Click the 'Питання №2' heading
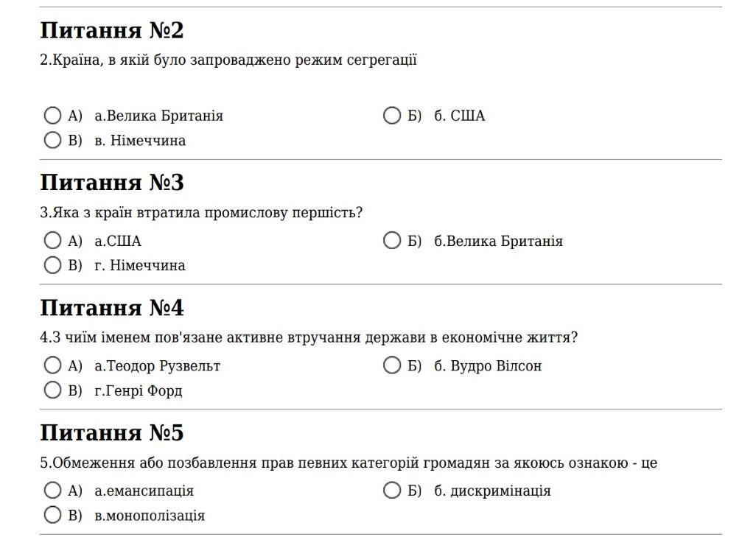Image resolution: width=756 pixels, height=537 pixels. [112, 30]
